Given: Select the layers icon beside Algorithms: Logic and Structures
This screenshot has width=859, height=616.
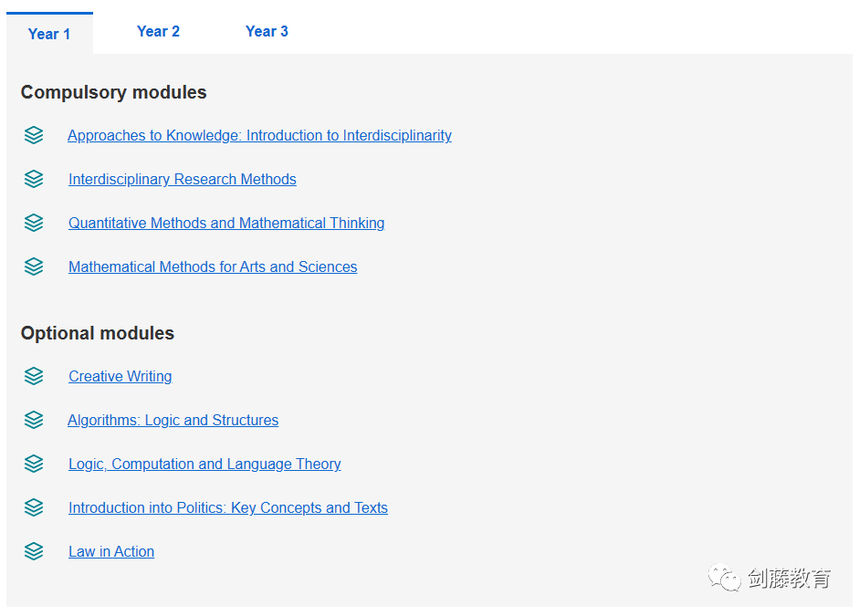Looking at the screenshot, I should (34, 420).
